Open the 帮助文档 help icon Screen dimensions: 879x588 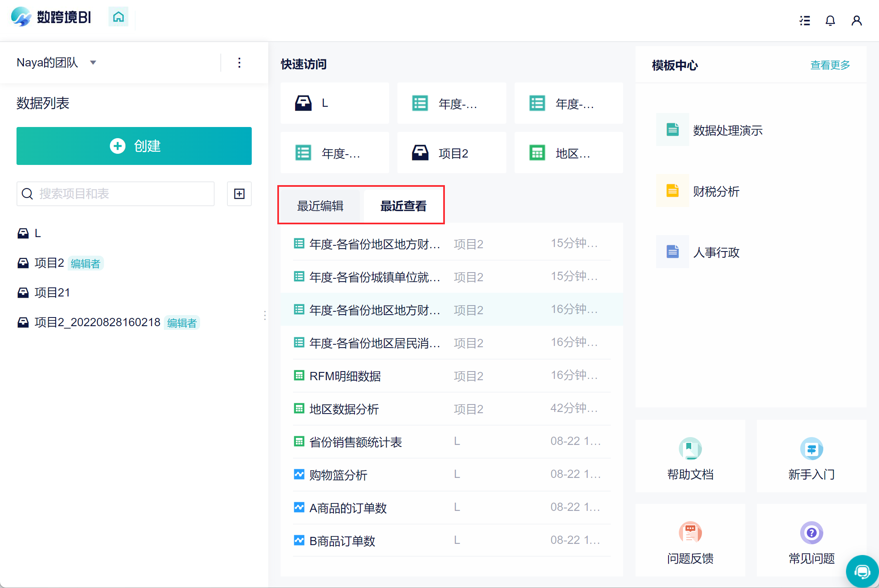pyautogui.click(x=690, y=449)
